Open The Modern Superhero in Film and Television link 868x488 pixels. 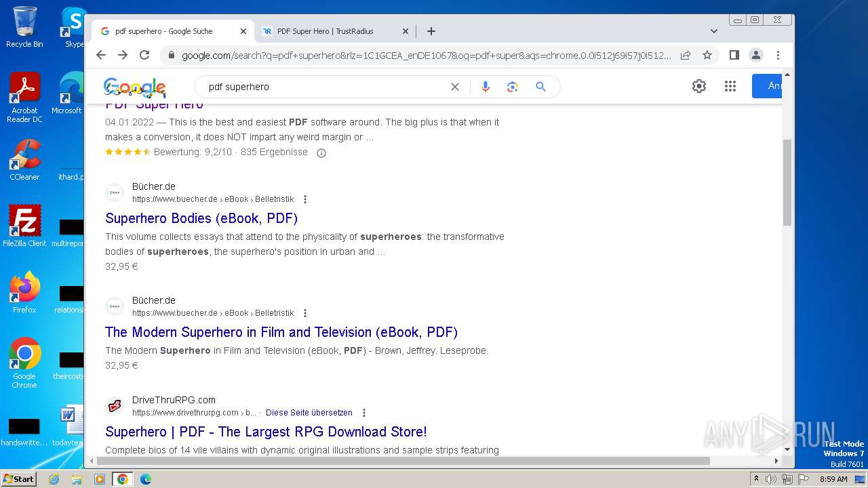point(281,332)
